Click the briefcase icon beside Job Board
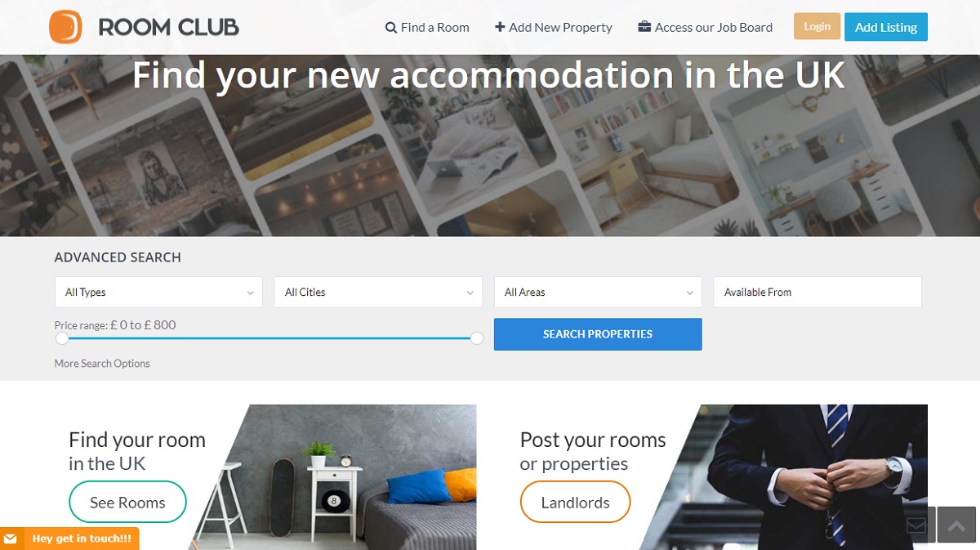 click(644, 27)
